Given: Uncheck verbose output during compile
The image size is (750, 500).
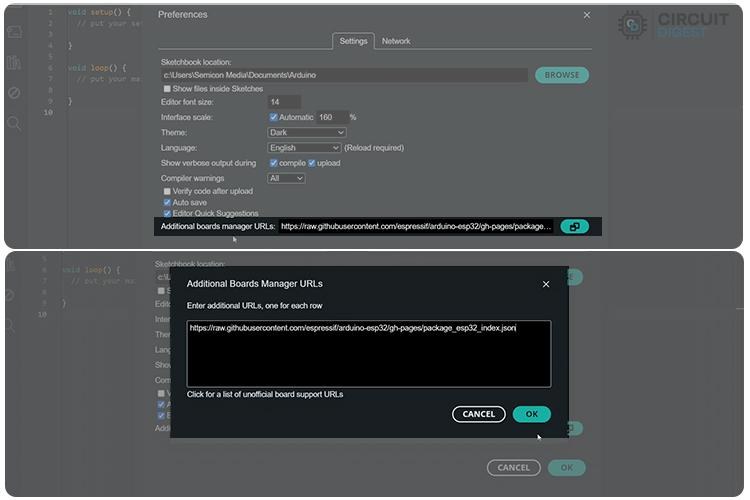Looking at the screenshot, I should 273,163.
